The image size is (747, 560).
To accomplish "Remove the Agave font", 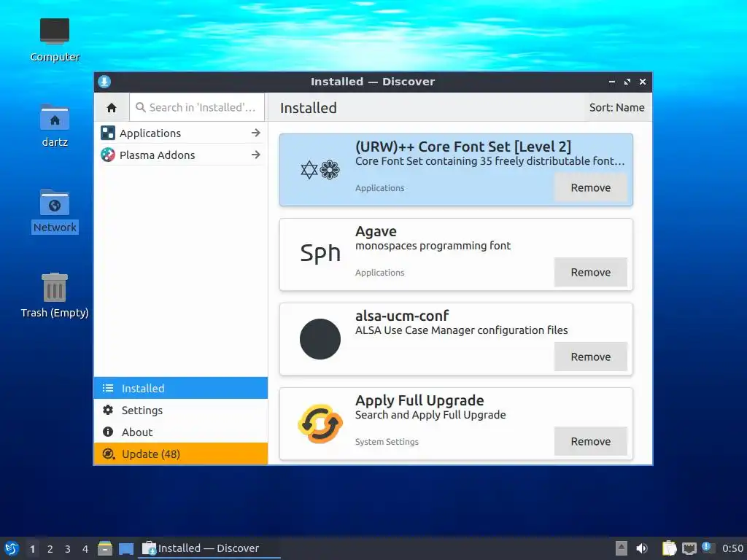I will coord(590,273).
